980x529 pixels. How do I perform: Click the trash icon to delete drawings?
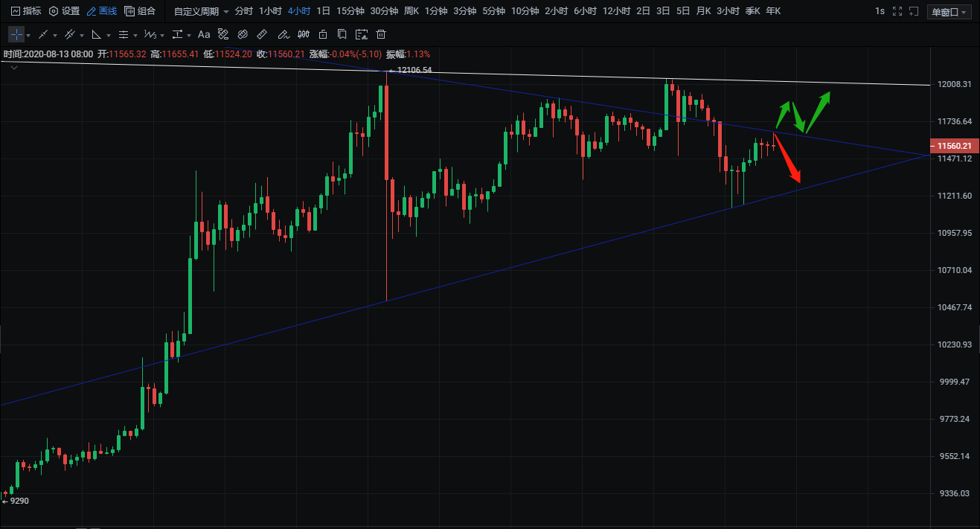(381, 34)
